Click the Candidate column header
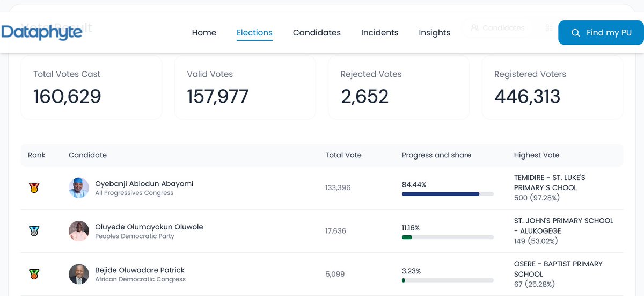The width and height of the screenshot is (644, 296). coord(87,155)
